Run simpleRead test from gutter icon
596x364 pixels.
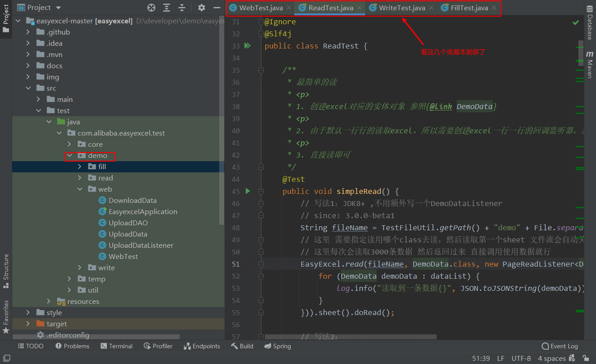point(247,191)
